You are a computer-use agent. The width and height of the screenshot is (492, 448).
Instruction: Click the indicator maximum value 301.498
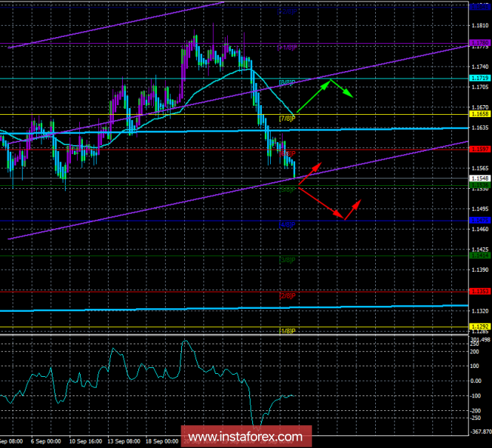[x=480, y=340]
